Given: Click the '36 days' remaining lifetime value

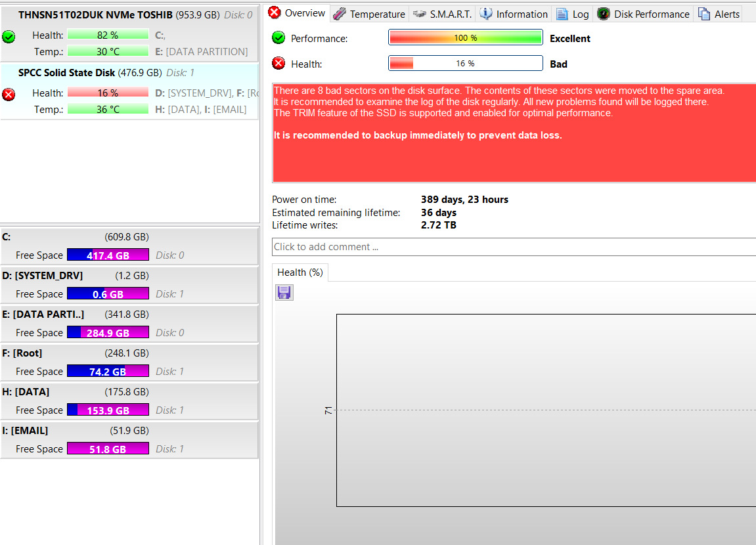Looking at the screenshot, I should point(438,213).
